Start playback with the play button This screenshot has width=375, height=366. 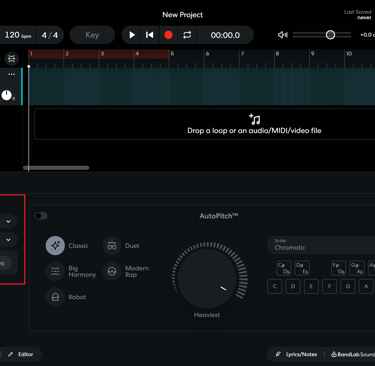point(132,35)
